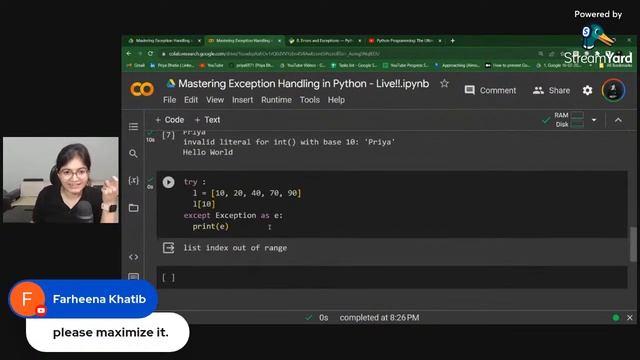The height and width of the screenshot is (360, 640).
Task: Open the All Bookmarks folder
Action: (x=616, y=65)
